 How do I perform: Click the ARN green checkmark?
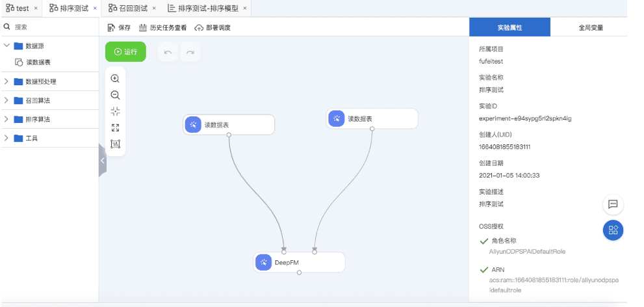click(483, 270)
